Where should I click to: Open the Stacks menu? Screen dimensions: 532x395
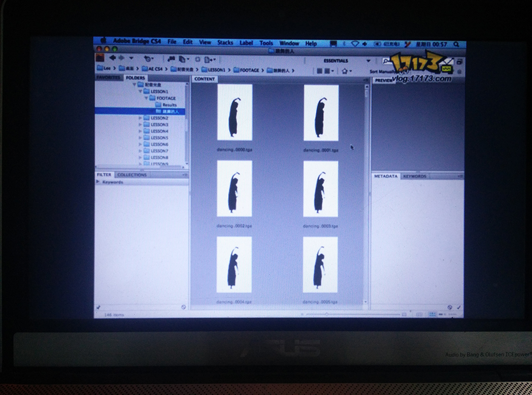coord(225,42)
